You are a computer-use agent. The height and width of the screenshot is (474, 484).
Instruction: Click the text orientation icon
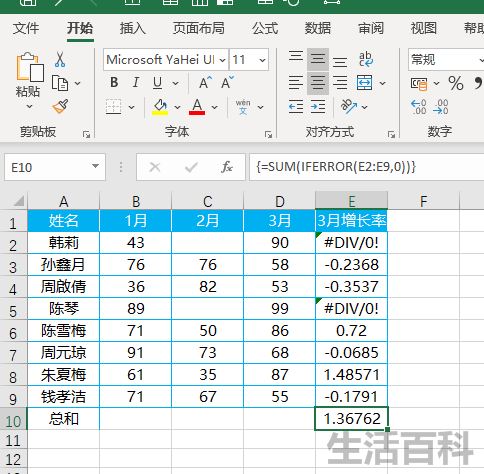pyautogui.click(x=349, y=107)
